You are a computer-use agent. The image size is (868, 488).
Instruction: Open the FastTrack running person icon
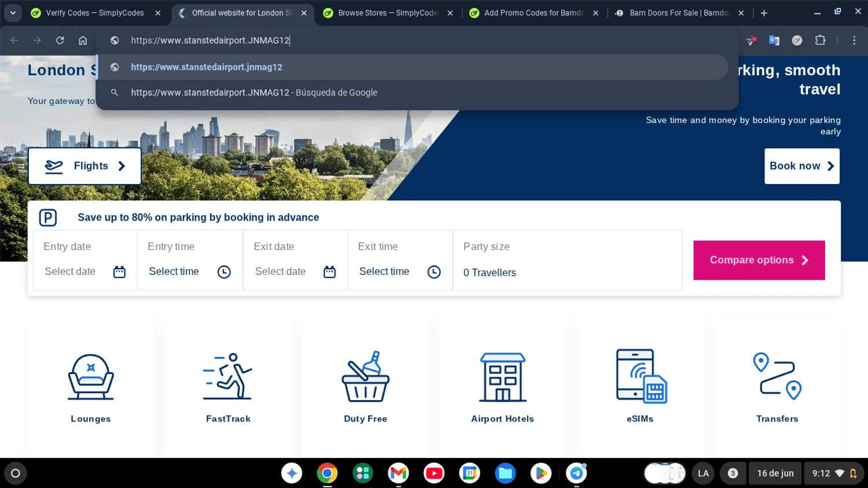tap(228, 376)
